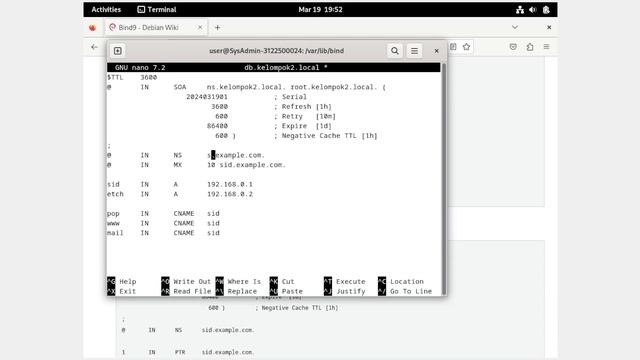Open a new terminal tab button
Image resolution: width=640 pixels, height=360 pixels.
tap(118, 51)
